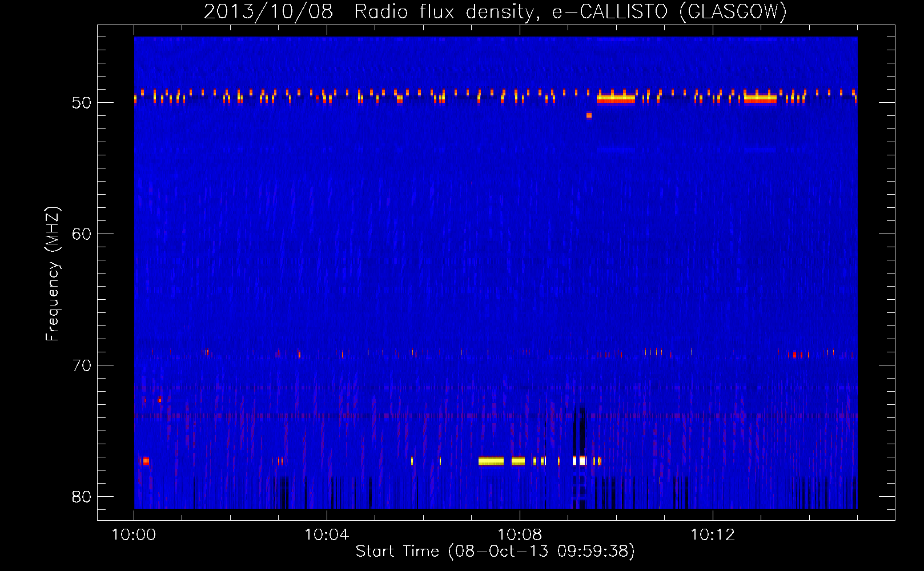Select the 70 frequency tick label
The image size is (924, 571).
(x=82, y=365)
